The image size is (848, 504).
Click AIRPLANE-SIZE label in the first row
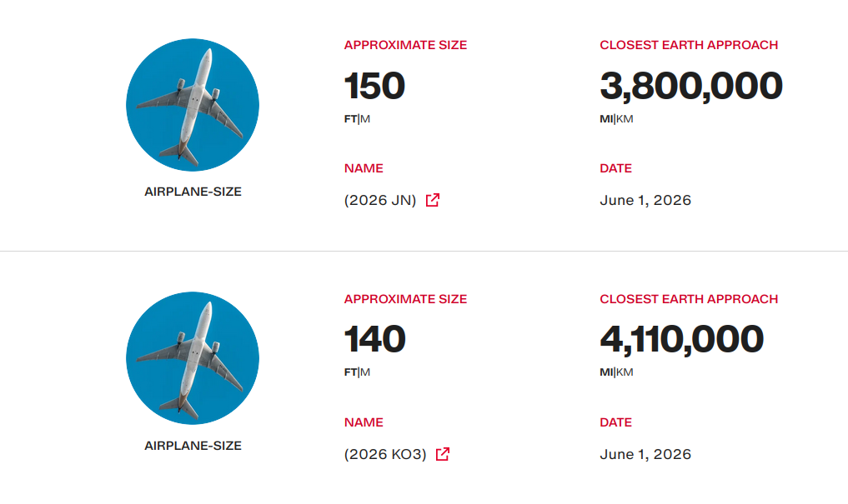coord(193,192)
